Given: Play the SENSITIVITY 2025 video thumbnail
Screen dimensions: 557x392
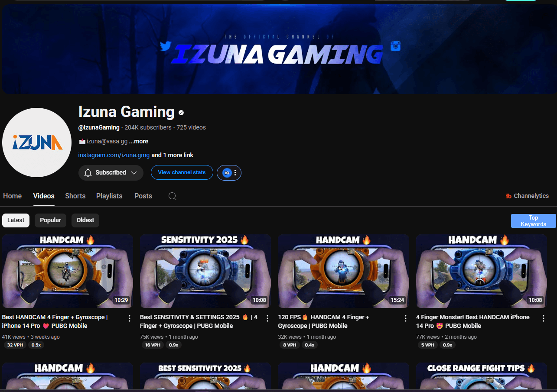Looking at the screenshot, I should [205, 271].
